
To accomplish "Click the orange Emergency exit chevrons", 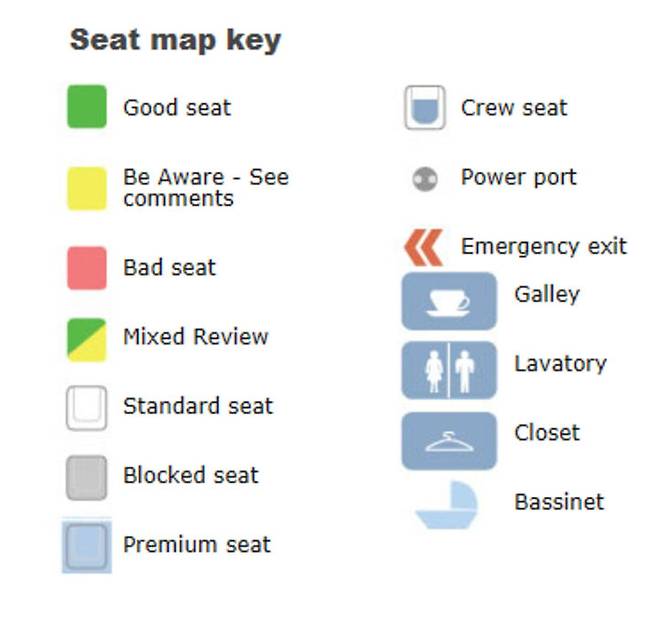I will [x=424, y=247].
